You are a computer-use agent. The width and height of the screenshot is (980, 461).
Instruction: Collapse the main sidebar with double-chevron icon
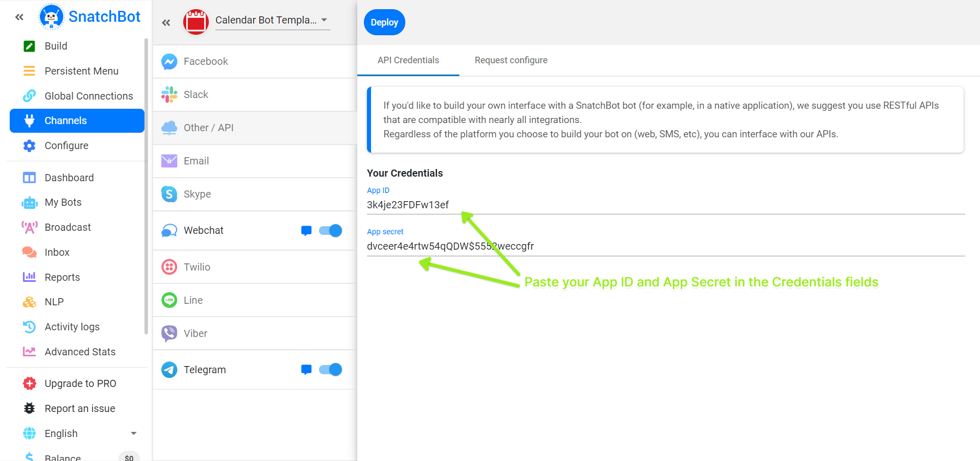point(19,17)
